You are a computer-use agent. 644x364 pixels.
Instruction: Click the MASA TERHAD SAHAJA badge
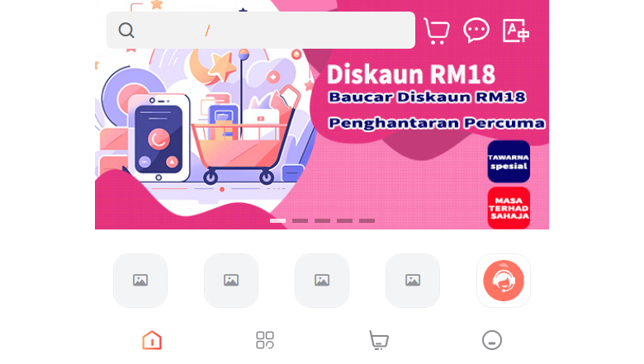(x=509, y=208)
